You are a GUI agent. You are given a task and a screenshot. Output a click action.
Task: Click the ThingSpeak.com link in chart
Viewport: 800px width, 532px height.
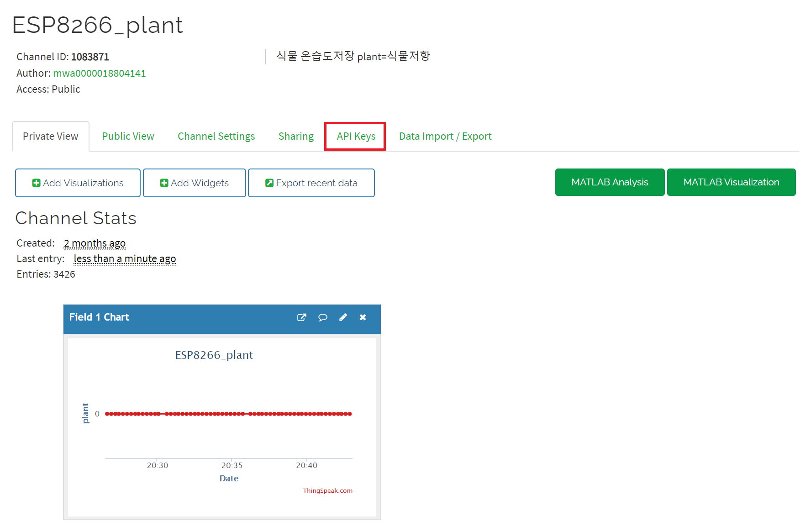(327, 491)
